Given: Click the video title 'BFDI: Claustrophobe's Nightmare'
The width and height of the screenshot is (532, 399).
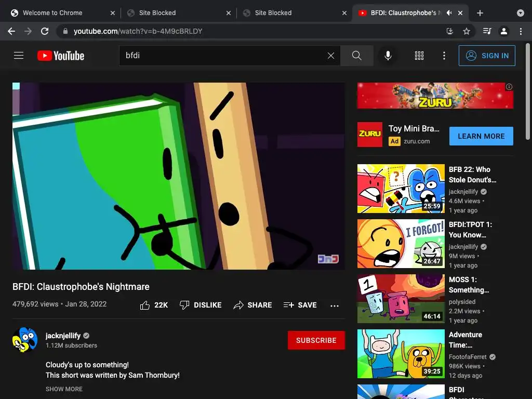Looking at the screenshot, I should (x=81, y=287).
